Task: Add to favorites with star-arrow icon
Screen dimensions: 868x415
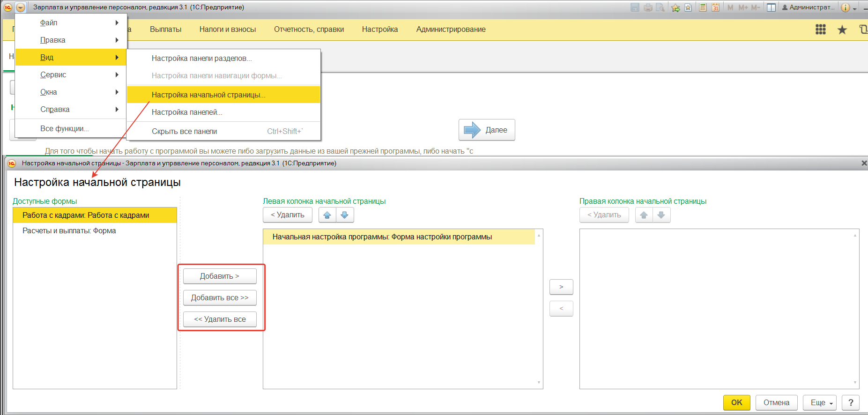Action: pos(675,7)
